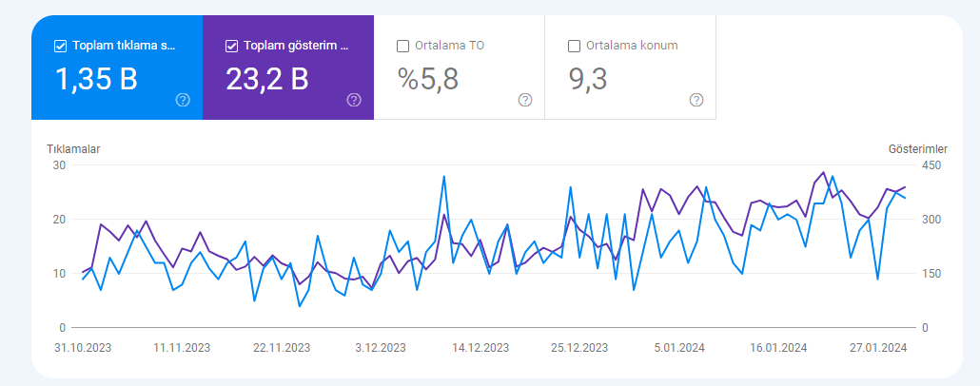Click the 31.10.2023 date label
The height and width of the screenshot is (386, 980).
(x=83, y=348)
